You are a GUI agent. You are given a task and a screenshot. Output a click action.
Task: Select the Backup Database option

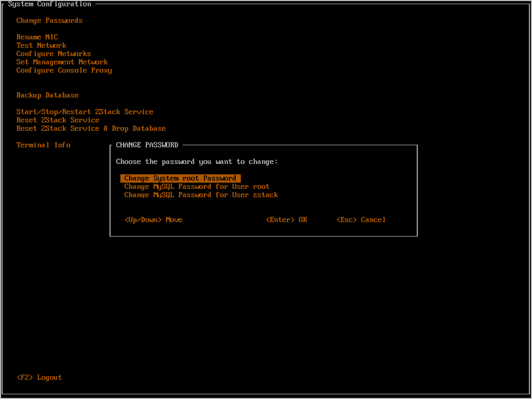(47, 95)
